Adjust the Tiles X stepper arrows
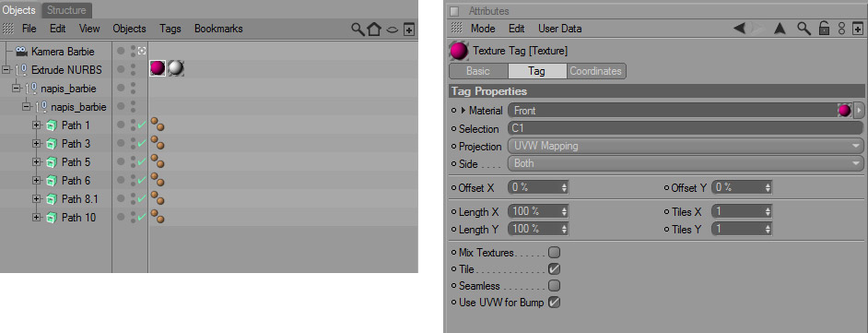The height and width of the screenshot is (333, 868). click(768, 211)
